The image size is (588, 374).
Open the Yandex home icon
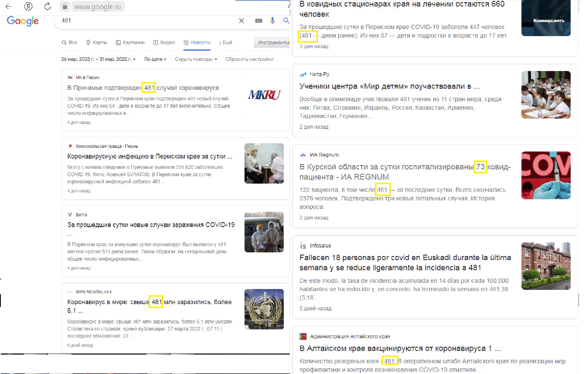tap(28, 6)
